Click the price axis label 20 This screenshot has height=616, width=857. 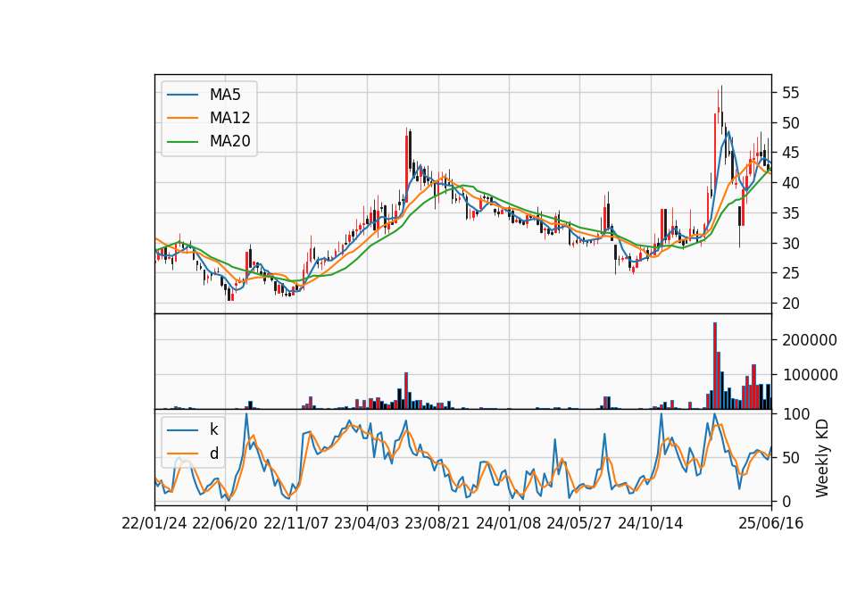tap(791, 304)
